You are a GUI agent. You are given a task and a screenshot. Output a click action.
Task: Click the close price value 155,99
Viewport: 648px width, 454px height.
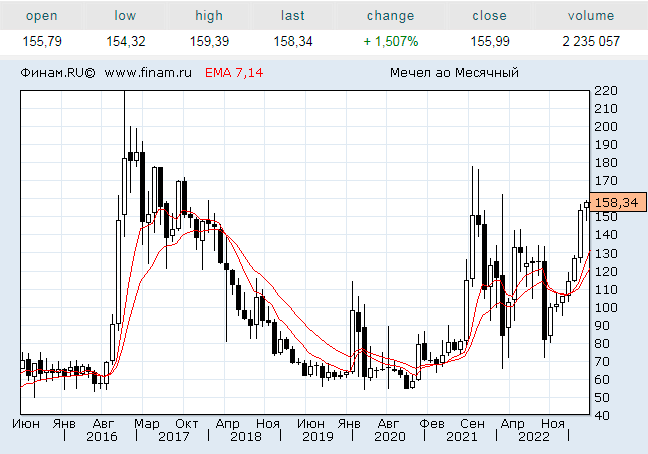click(489, 41)
